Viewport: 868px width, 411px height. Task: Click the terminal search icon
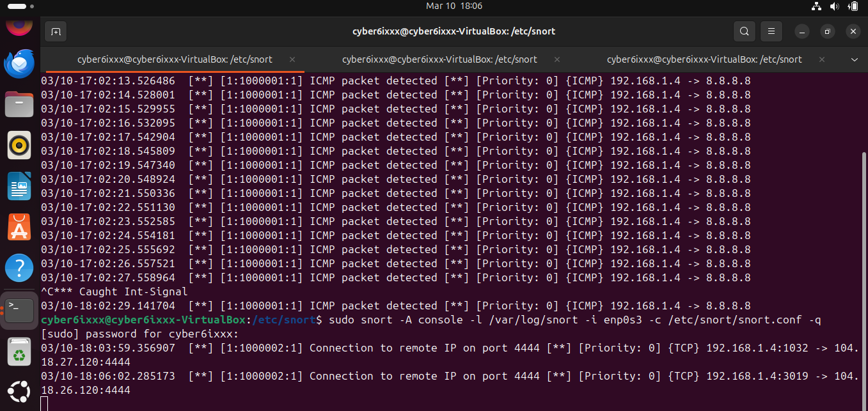coord(744,31)
